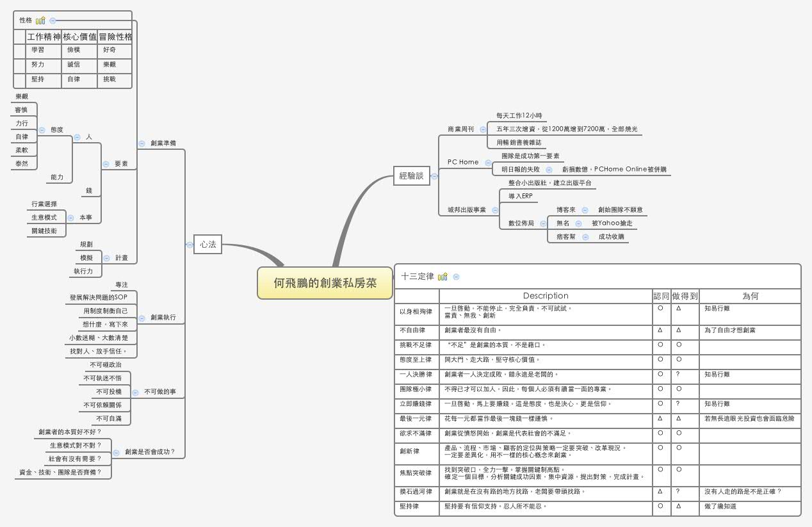Collapse the 性格 table node
This screenshot has height=527, width=812.
point(53,20)
